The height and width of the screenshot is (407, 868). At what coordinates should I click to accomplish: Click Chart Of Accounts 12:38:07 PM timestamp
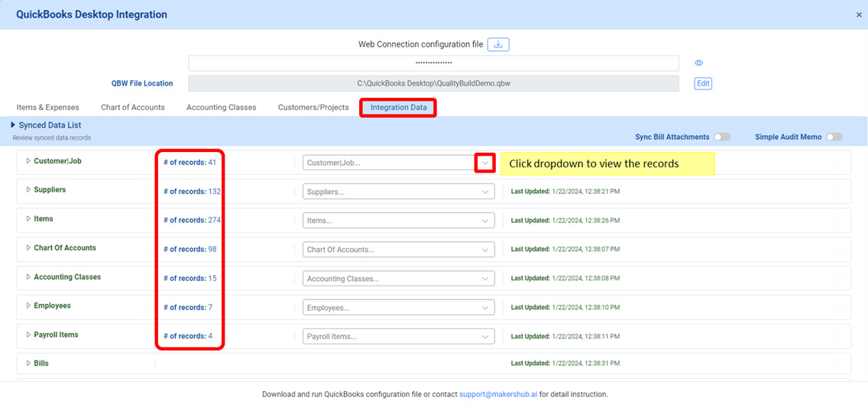565,249
